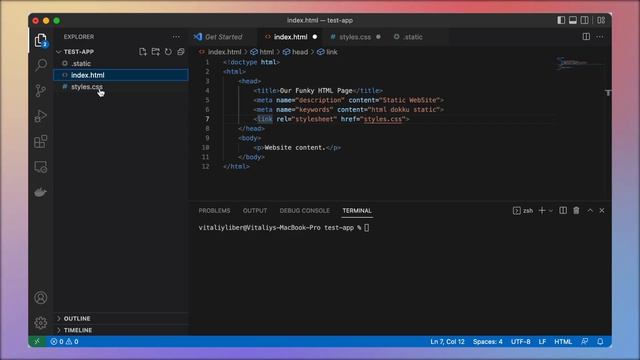Image resolution: width=640 pixels, height=360 pixels.
Task: Follow the styles.css href link in code
Action: coord(382,119)
